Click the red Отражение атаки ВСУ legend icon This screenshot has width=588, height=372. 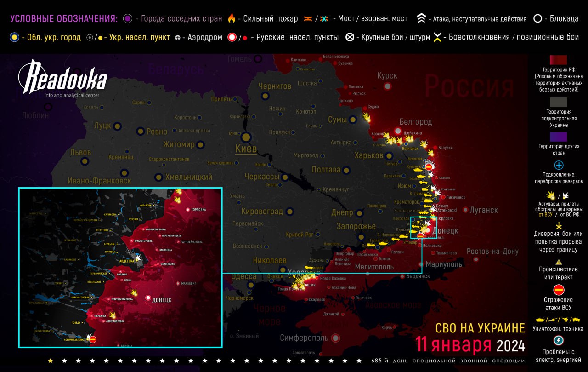[559, 290]
